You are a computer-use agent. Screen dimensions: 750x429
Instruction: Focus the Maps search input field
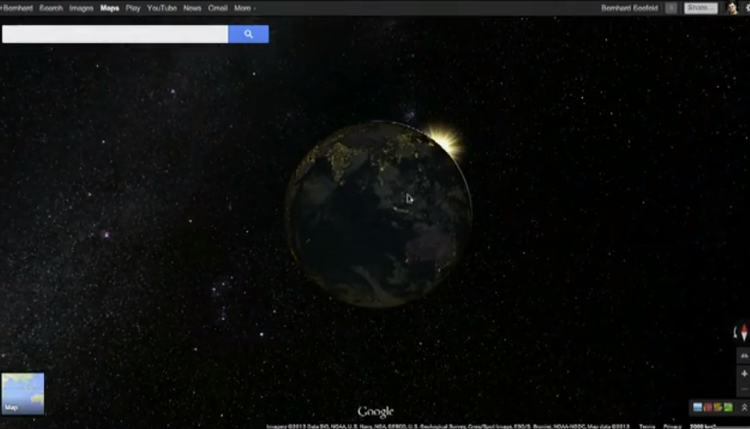pos(115,34)
